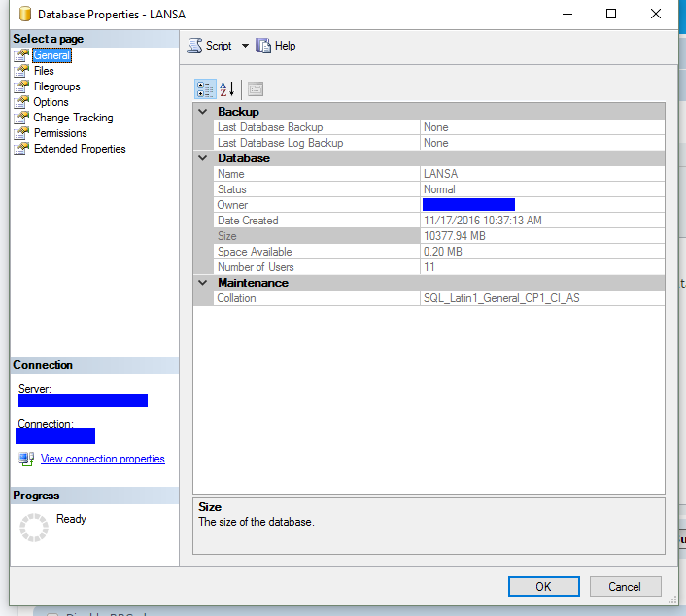
Task: Sort properties alphabetically with A-Z button
Action: (227, 89)
